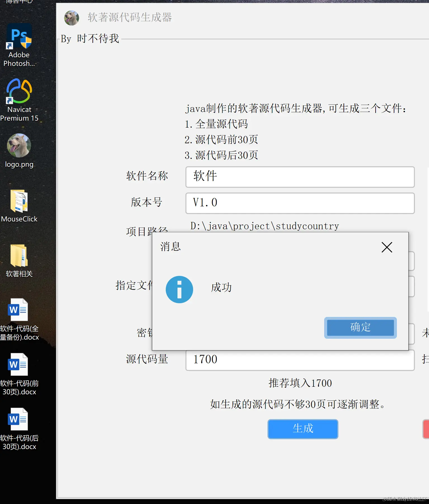Click the 'java制作的软著源代码生成器' description line
429x504 pixels.
[296, 108]
